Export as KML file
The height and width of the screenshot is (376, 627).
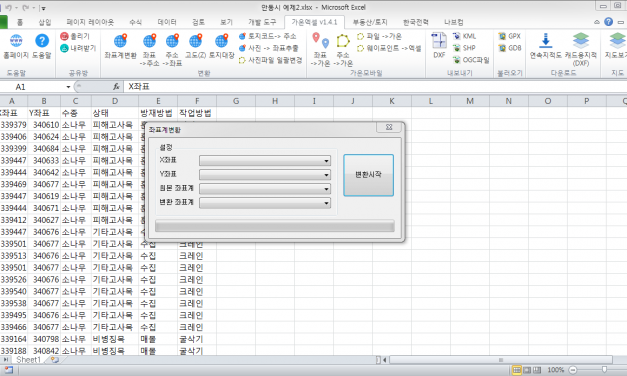[x=464, y=36]
